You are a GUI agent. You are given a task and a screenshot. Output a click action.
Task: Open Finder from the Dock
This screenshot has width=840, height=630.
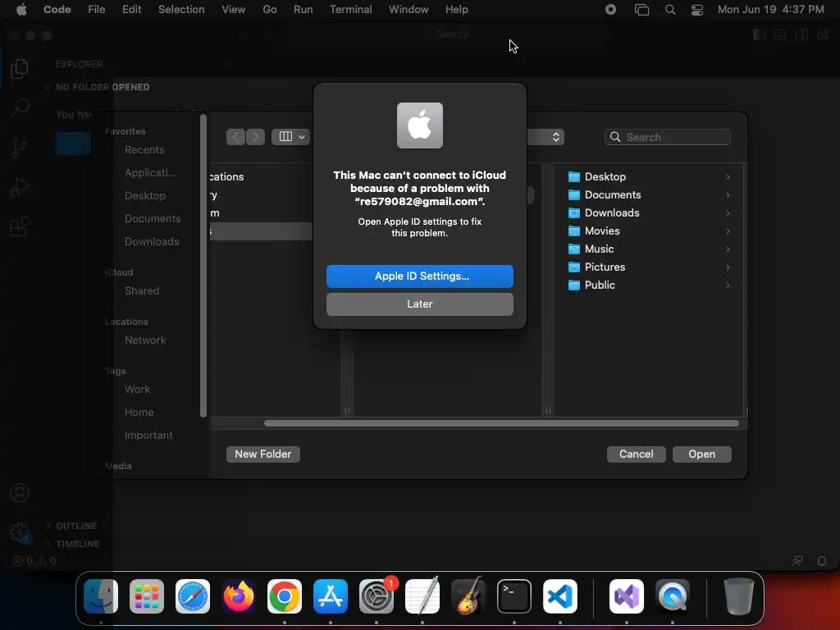coord(101,596)
